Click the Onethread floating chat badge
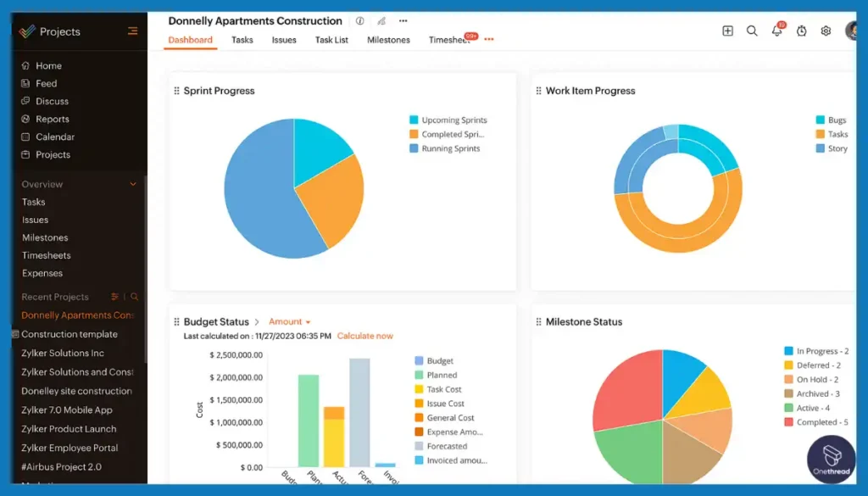This screenshot has height=496, width=868. point(831,459)
